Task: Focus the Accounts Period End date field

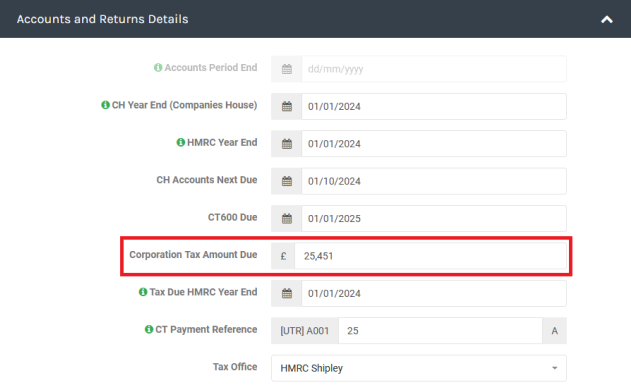Action: [434, 69]
